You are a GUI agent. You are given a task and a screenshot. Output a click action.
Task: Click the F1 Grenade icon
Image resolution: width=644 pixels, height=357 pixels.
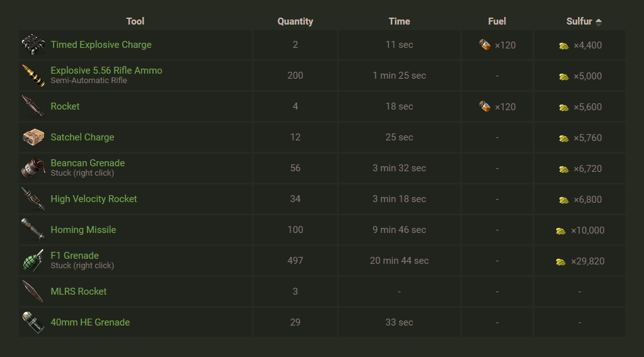(33, 261)
